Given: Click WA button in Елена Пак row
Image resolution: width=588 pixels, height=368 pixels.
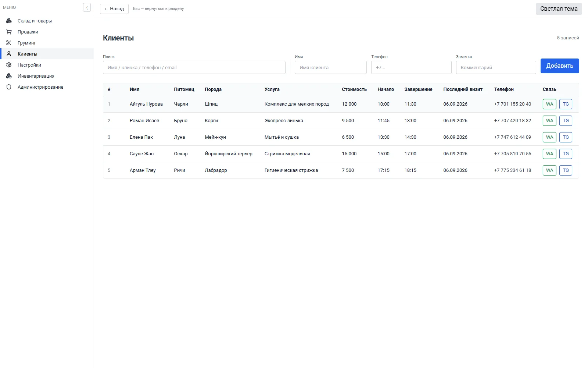Looking at the screenshot, I should pos(549,137).
